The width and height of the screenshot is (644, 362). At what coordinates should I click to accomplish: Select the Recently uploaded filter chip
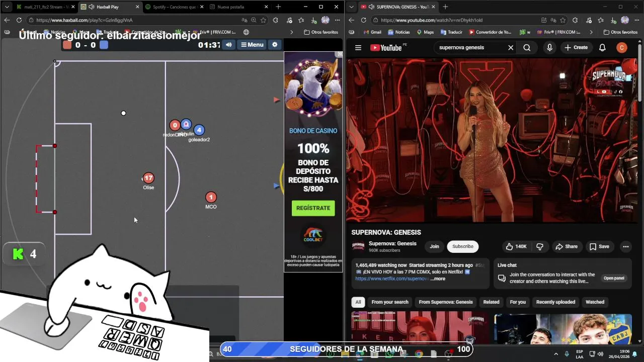pyautogui.click(x=555, y=302)
